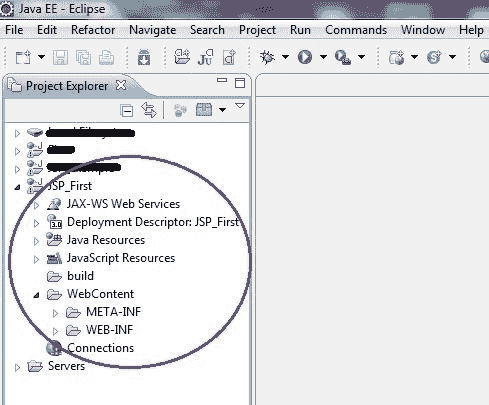This screenshot has height=405, width=489.
Task: Click the New wizard toolbar icon
Action: click(x=23, y=57)
